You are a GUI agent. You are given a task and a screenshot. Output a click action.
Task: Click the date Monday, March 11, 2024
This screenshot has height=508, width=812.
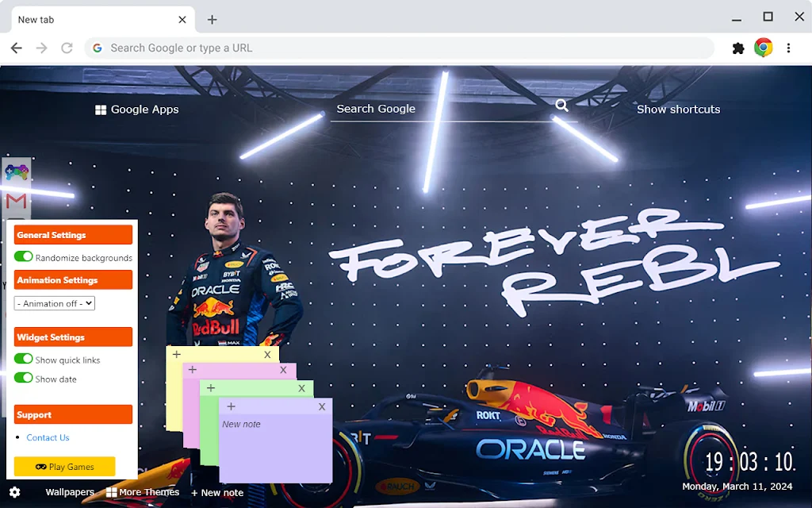[x=737, y=487]
